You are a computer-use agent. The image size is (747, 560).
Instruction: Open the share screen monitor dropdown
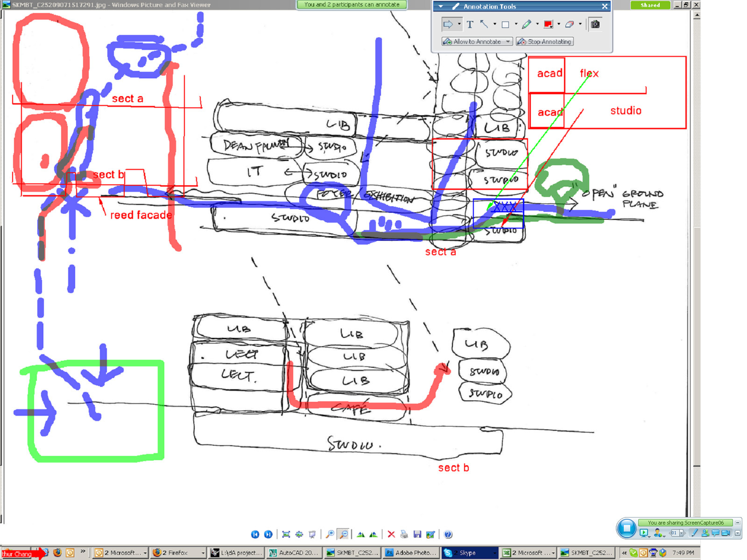click(645, 533)
